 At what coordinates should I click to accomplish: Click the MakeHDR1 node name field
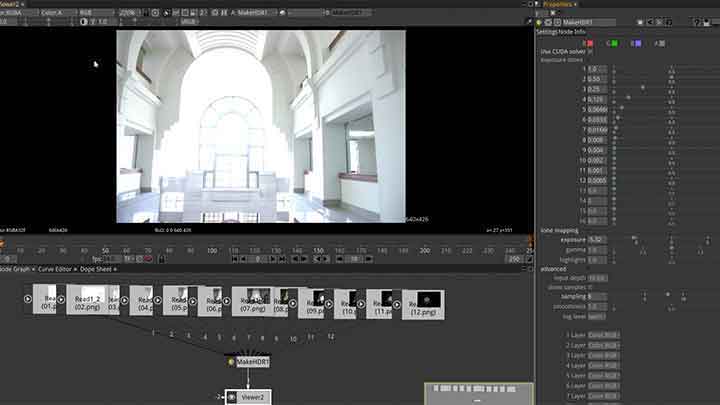click(x=589, y=22)
